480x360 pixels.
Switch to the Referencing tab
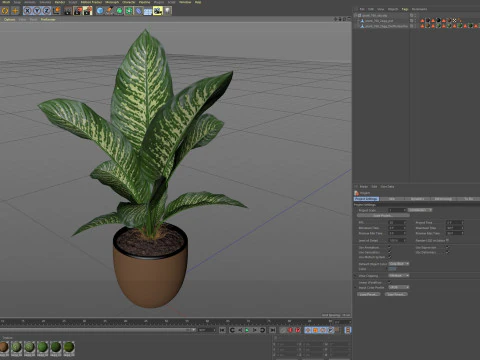click(x=443, y=199)
